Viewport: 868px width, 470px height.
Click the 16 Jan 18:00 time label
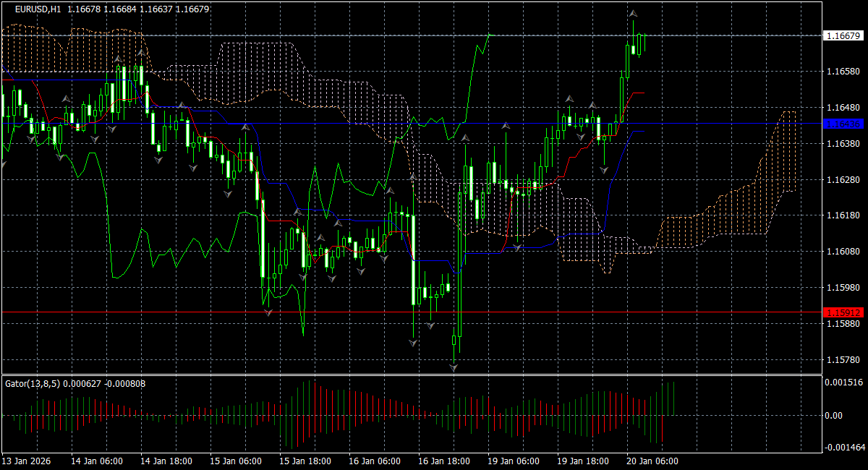[x=443, y=461]
